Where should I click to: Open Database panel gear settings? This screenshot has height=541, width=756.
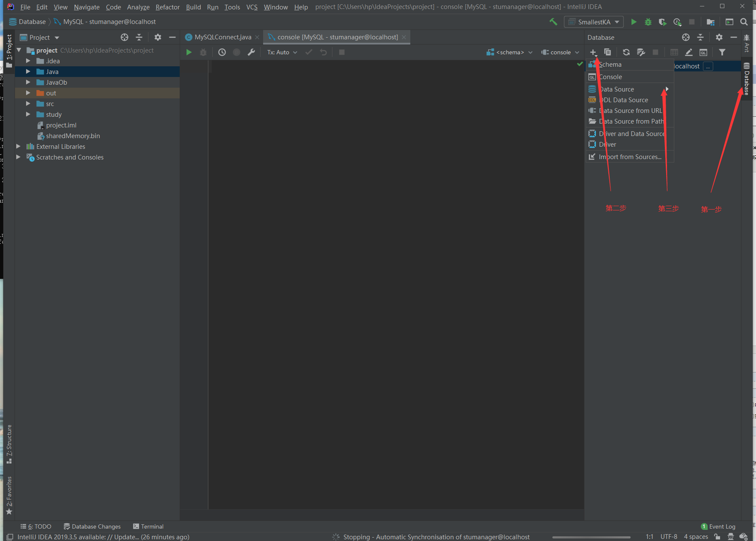coord(719,37)
